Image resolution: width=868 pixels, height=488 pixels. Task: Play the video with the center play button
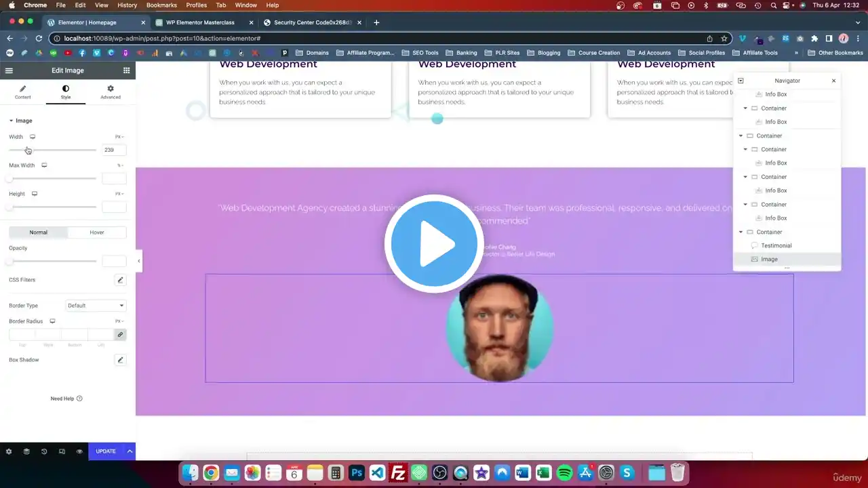tap(434, 244)
